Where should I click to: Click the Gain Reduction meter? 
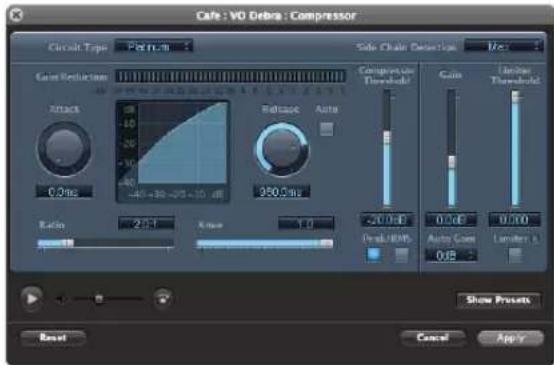230,76
